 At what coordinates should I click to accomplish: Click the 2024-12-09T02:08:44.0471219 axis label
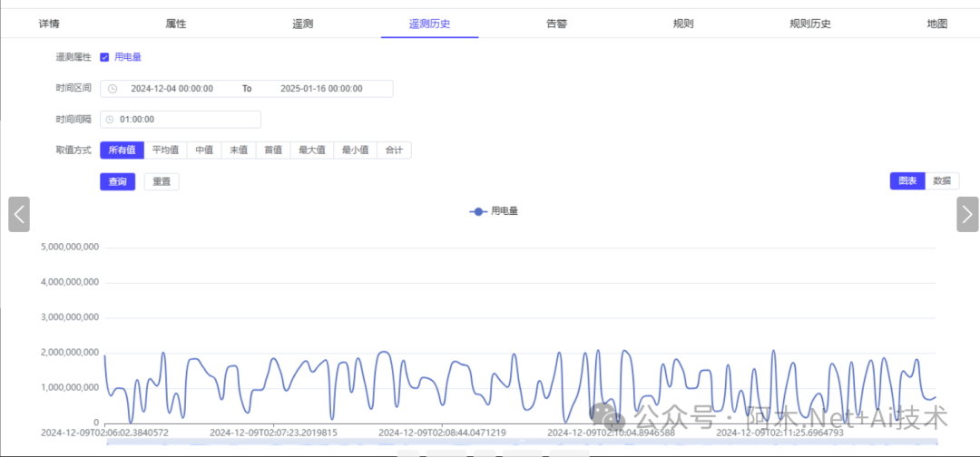tap(443, 432)
